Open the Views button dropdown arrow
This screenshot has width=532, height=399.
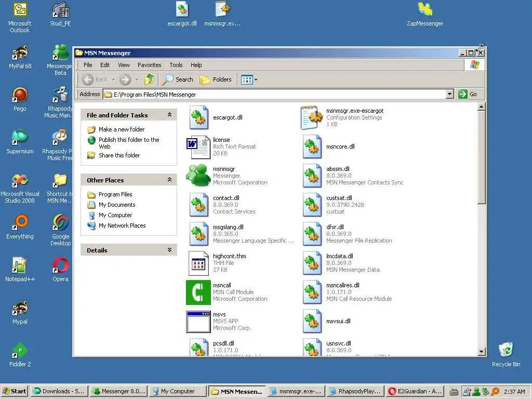pyautogui.click(x=256, y=80)
